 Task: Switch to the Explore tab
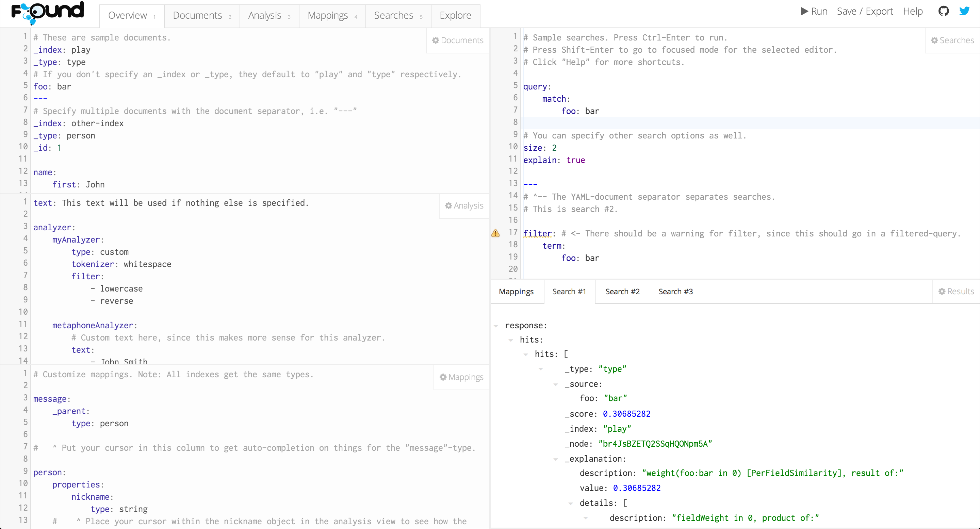coord(455,16)
